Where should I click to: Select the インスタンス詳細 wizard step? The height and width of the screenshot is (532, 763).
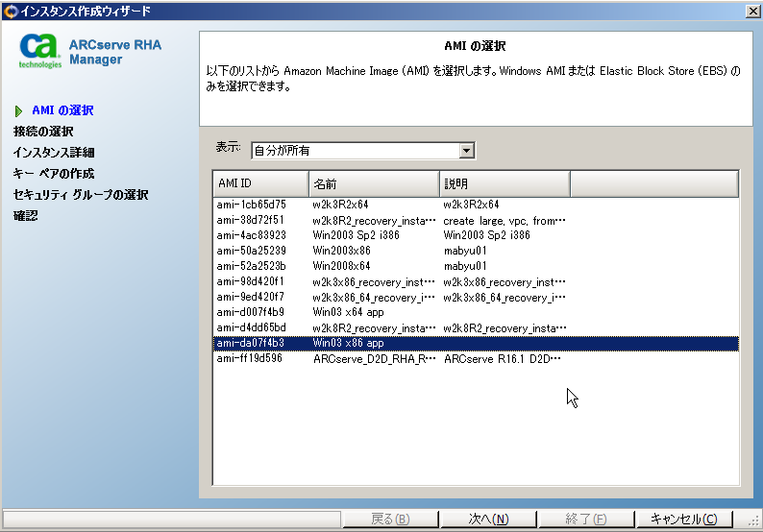(54, 153)
